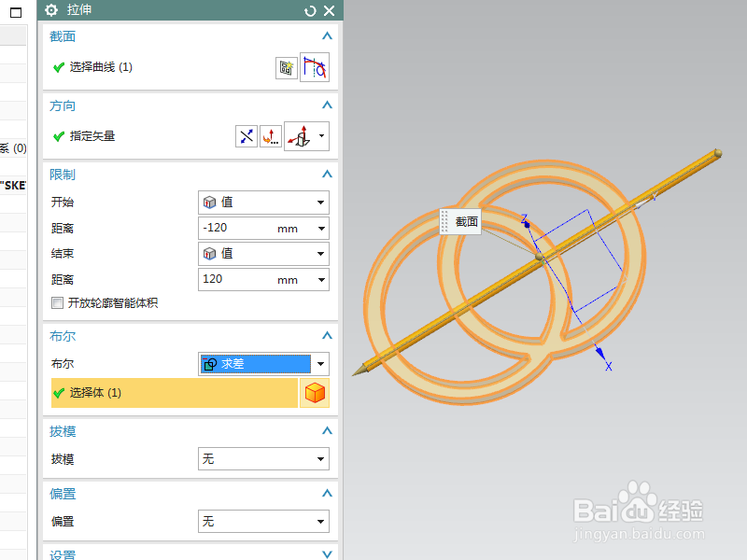Viewport: 747px width, 560px height.
Task: Click the reverse direction icon
Action: 247,136
